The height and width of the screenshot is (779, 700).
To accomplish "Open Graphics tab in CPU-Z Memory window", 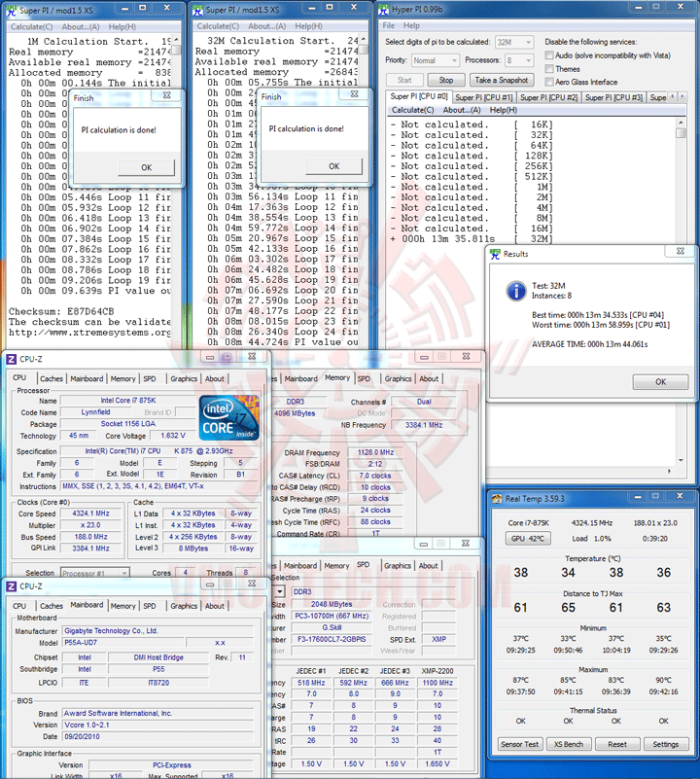I will click(x=398, y=378).
